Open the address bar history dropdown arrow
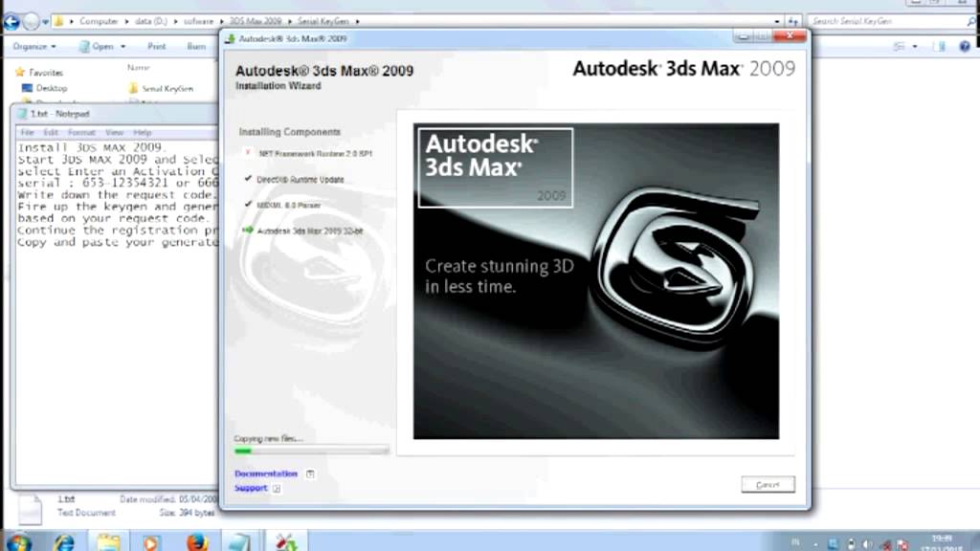The image size is (980, 551). 777,21
